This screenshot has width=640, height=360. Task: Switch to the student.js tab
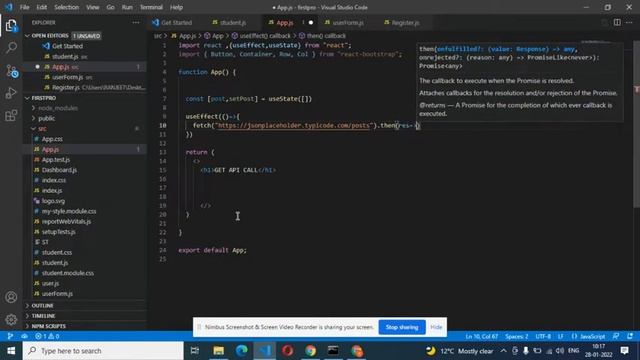click(233, 22)
